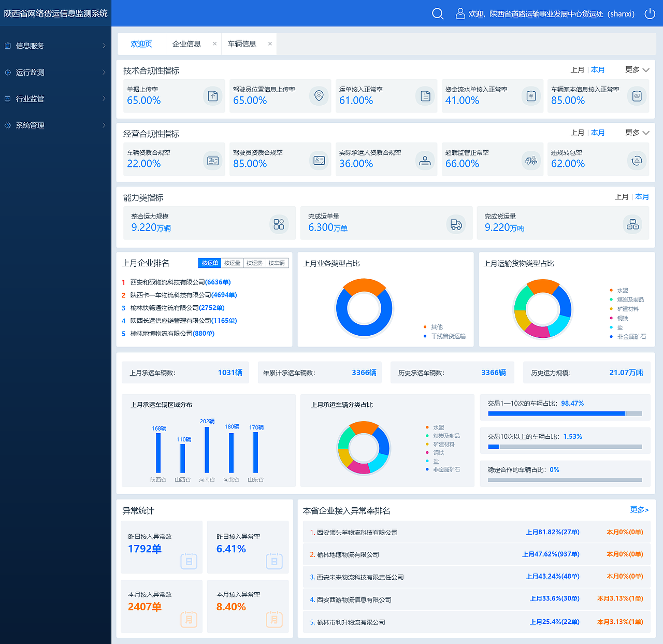Close the 企业信息 tab
663x644 pixels.
point(214,44)
